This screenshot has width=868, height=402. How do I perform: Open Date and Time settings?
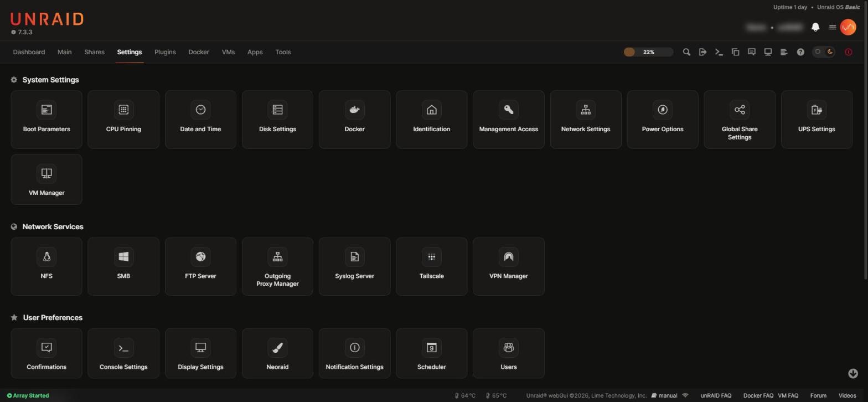[200, 120]
